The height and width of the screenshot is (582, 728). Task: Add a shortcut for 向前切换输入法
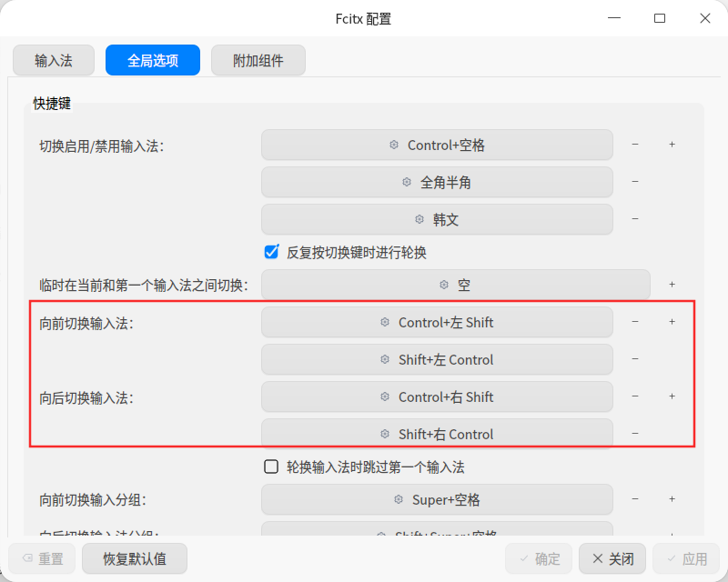coord(672,322)
